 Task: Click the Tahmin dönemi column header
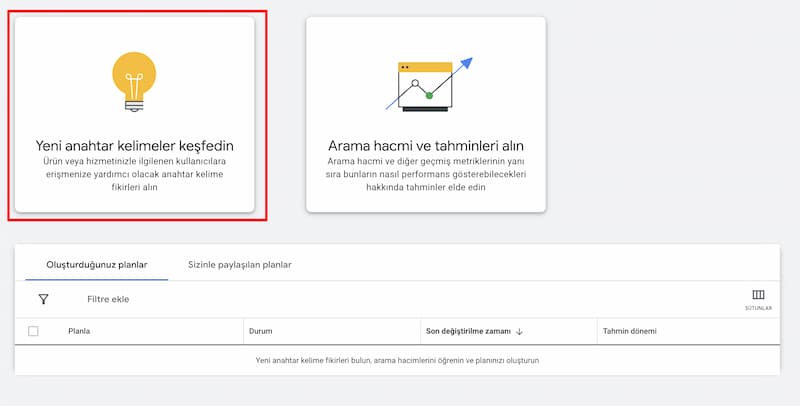pyautogui.click(x=629, y=331)
